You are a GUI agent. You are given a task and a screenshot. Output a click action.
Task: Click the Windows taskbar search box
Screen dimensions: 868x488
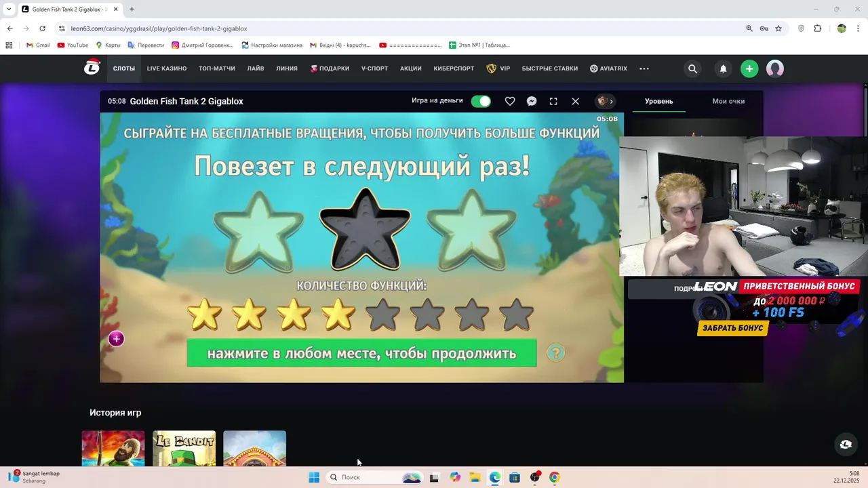pyautogui.click(x=374, y=477)
